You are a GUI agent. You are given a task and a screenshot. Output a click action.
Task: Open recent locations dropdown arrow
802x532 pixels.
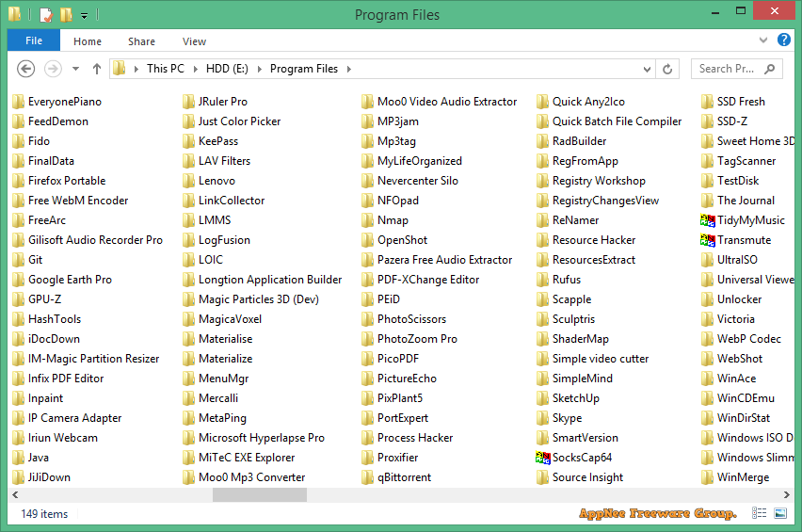tap(75, 69)
